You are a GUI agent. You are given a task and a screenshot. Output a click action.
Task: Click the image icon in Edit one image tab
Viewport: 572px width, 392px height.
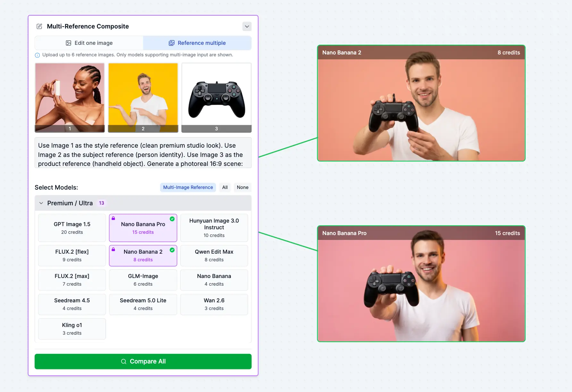68,43
